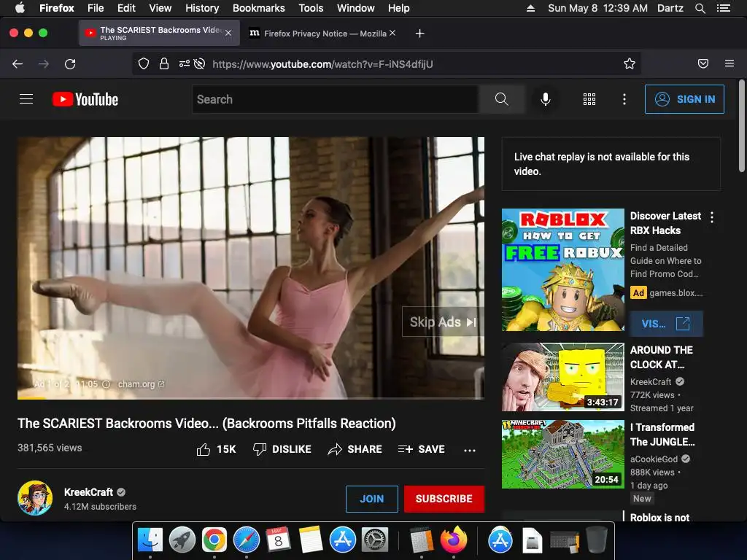
Task: Open the Firefox application menu button
Action: [729, 63]
